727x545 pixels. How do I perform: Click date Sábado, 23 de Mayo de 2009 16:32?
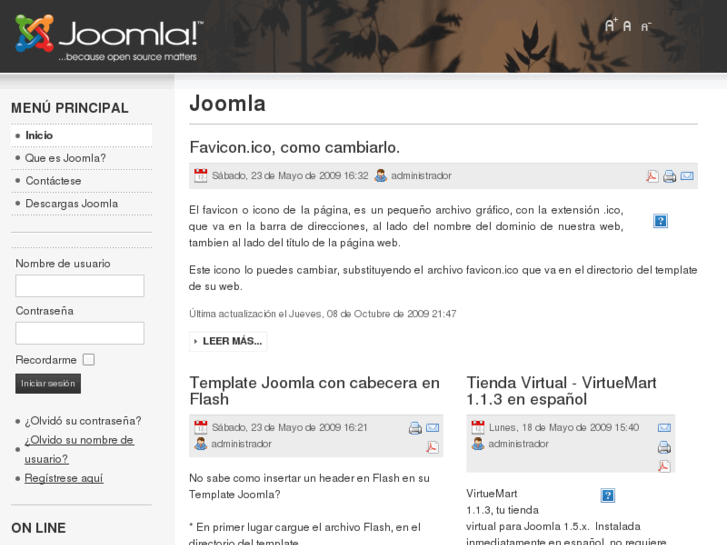(x=290, y=176)
